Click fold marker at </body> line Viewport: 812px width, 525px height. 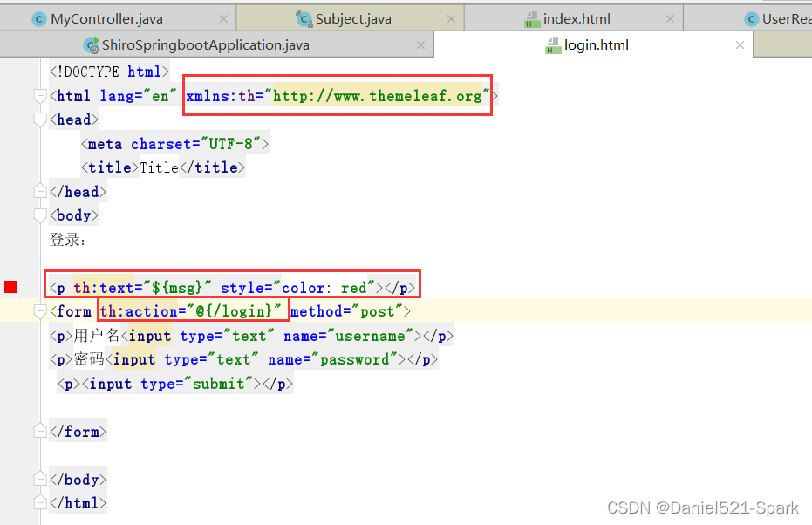40,479
